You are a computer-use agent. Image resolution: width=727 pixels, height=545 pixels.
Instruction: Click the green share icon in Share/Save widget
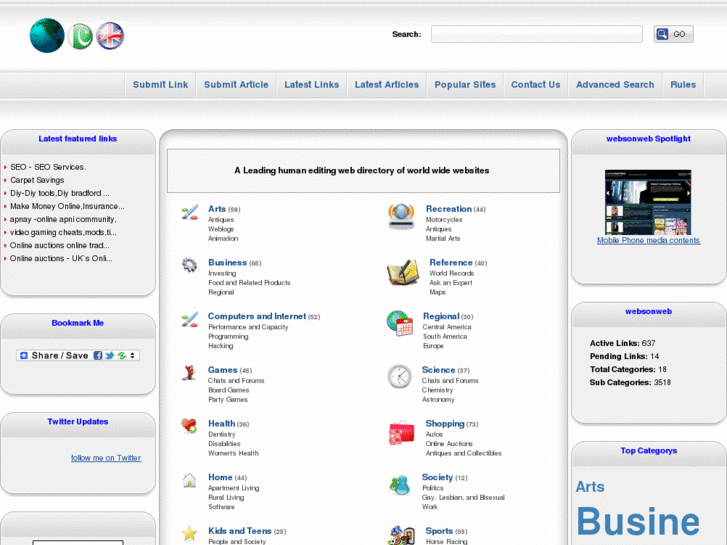121,355
